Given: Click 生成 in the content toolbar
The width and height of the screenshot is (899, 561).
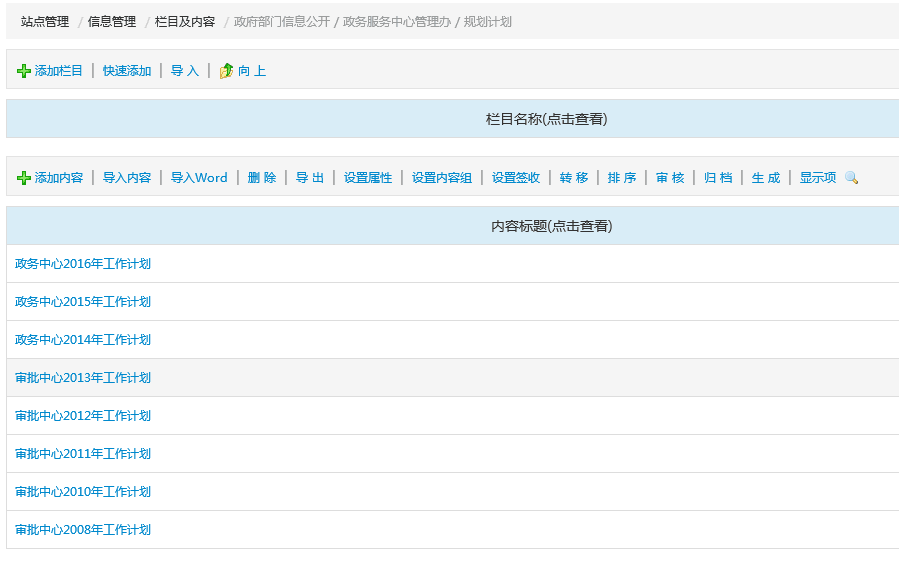Looking at the screenshot, I should 766,178.
